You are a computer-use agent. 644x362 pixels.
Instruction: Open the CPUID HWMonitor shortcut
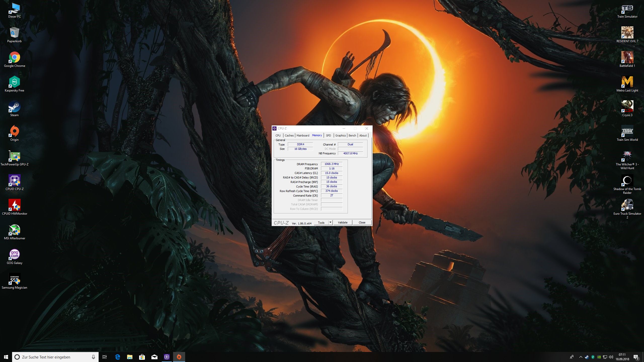click(14, 205)
